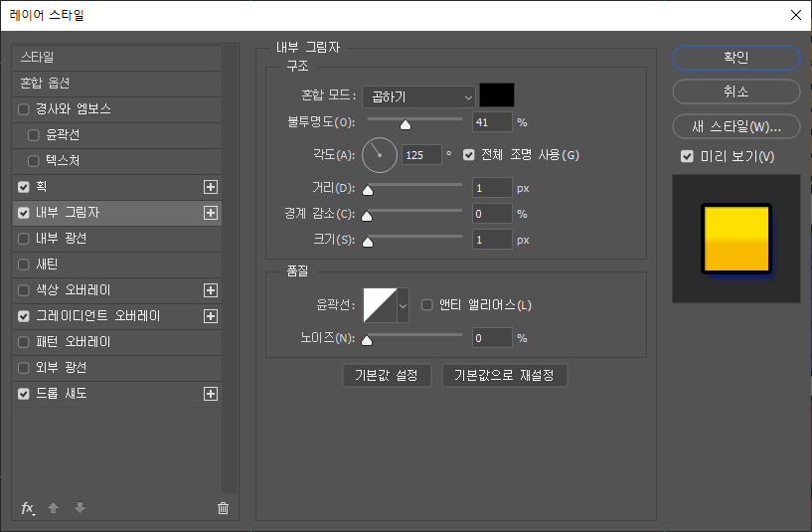Open the 내부 광선 settings row
Viewport: 812px width, 532px height.
pyautogui.click(x=117, y=239)
